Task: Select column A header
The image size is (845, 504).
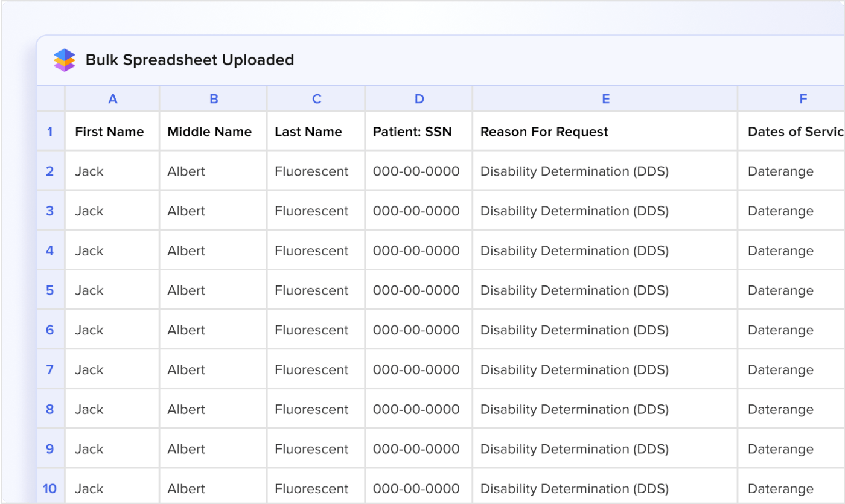Action: pyautogui.click(x=112, y=99)
